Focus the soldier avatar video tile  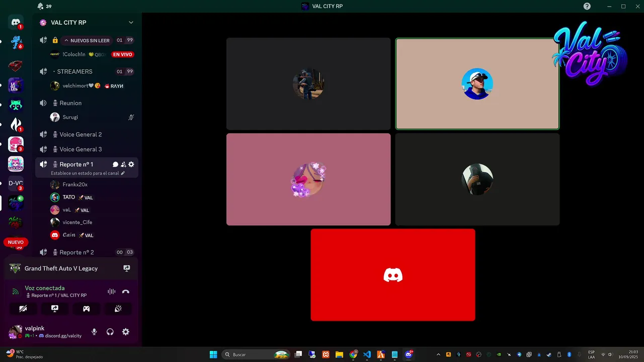coord(308,84)
